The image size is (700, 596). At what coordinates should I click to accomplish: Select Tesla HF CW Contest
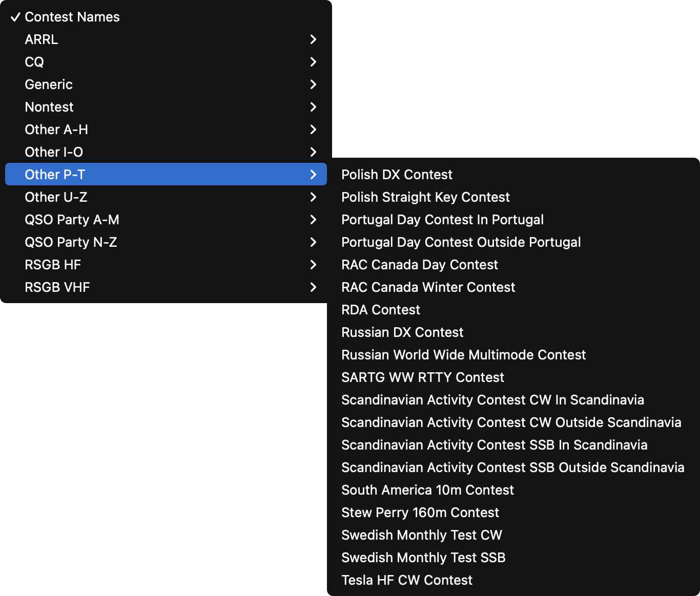tap(513, 580)
